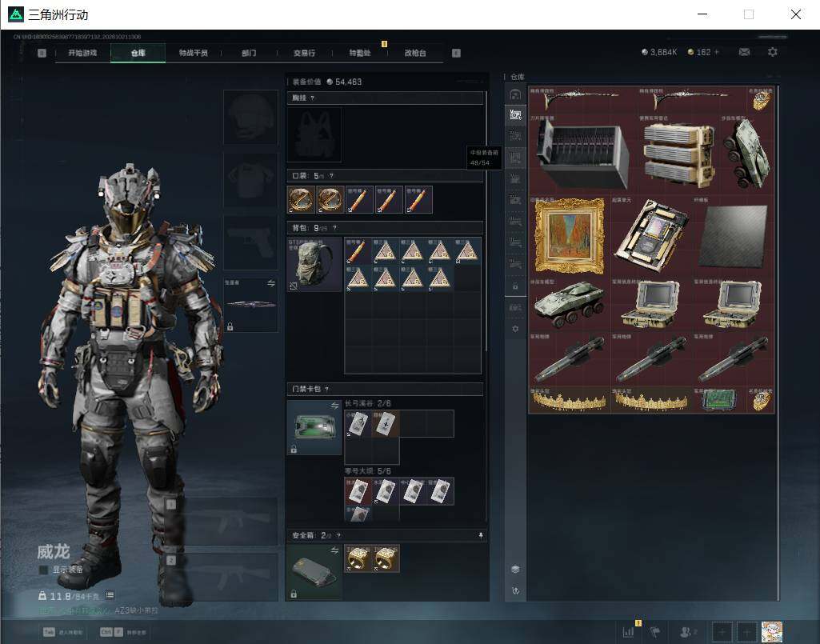820x644 pixels.
Task: Click the warehouse sidebar bottom gear icon
Action: point(515,329)
